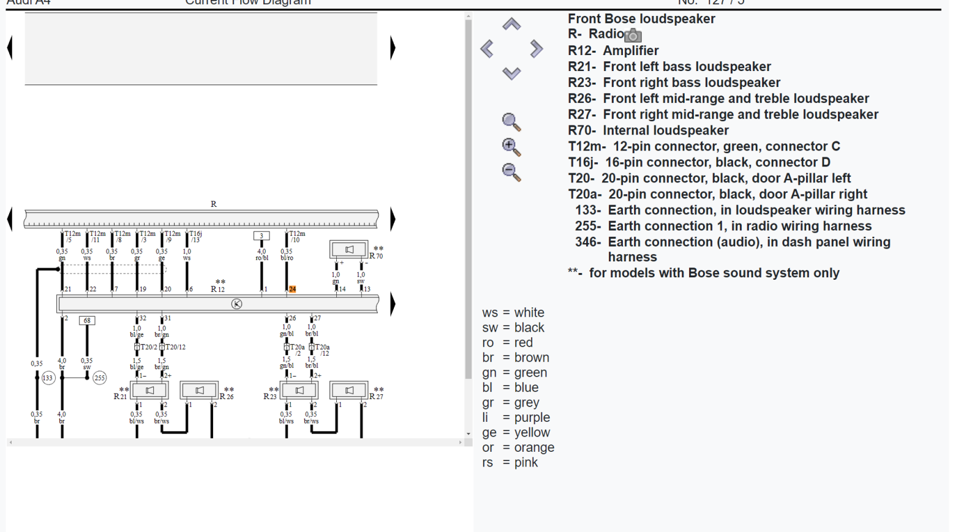Click the vertical scrollbar up arrow
The image size is (980, 532).
coord(469,17)
